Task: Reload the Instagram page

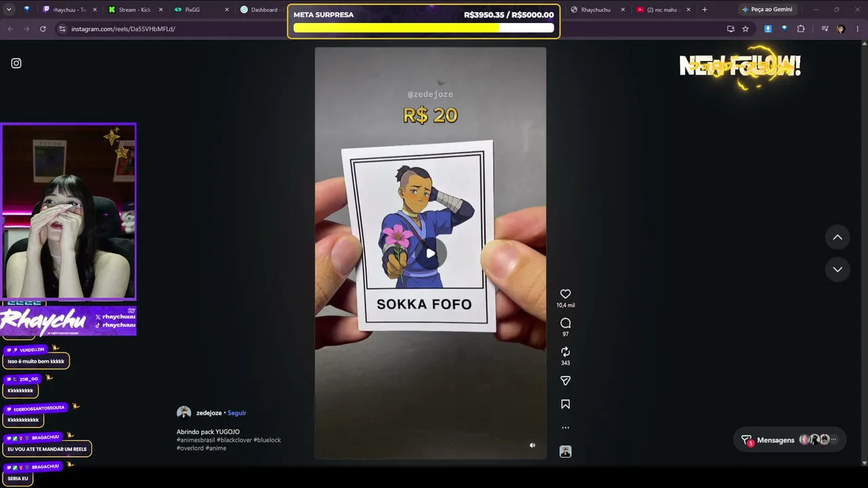Action: [43, 28]
